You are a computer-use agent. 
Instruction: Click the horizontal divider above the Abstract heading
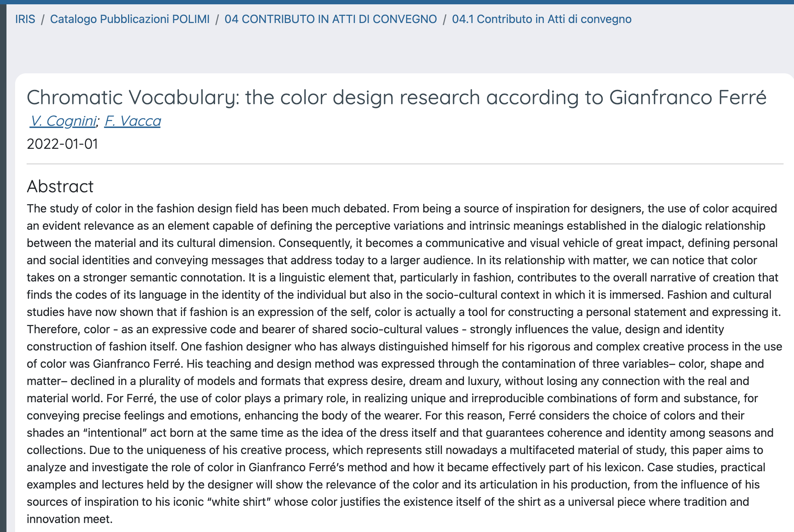coord(405,164)
